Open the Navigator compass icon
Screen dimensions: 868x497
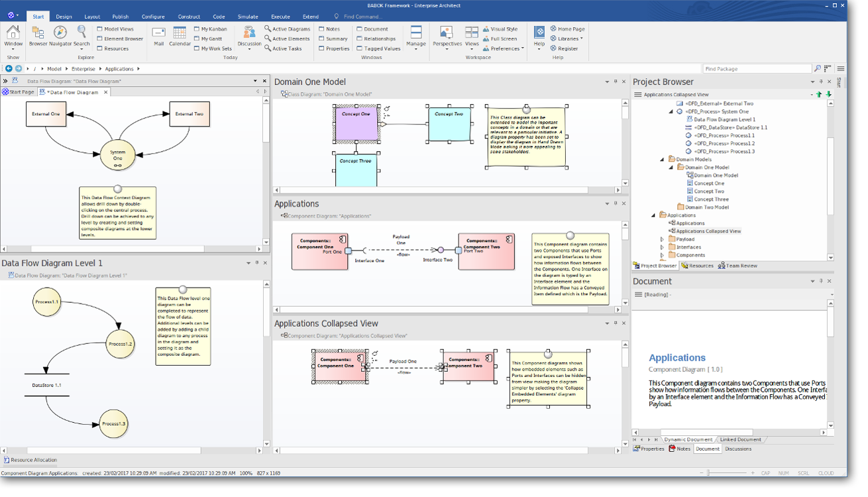click(x=60, y=33)
